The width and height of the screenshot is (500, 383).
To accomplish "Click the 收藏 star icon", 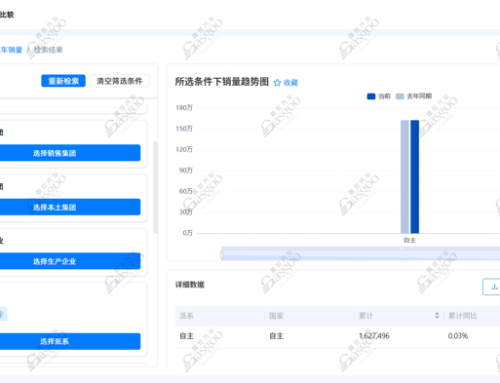I will [x=277, y=83].
